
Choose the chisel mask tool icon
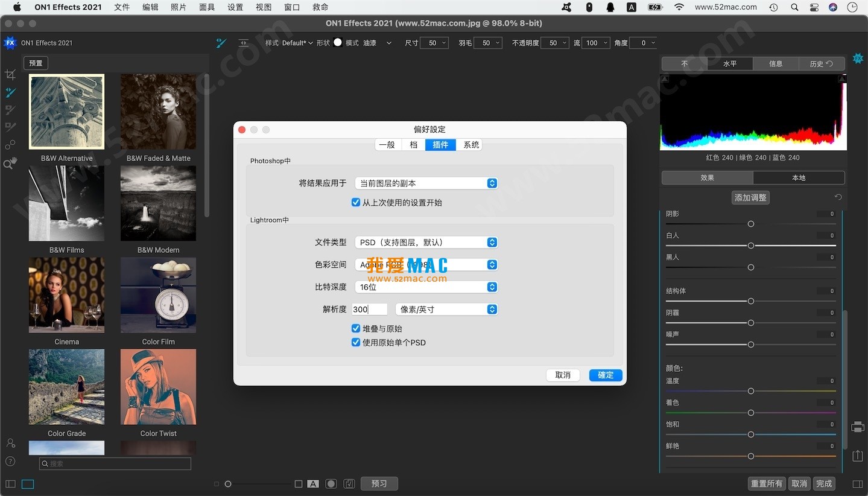[10, 127]
